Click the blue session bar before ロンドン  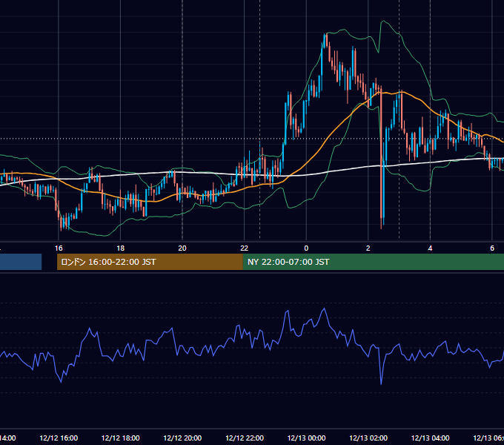(21, 262)
